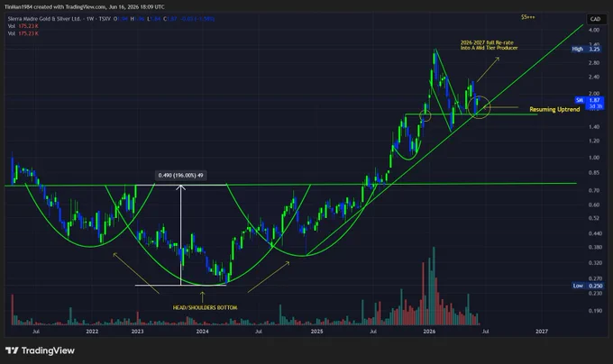This screenshot has width=613, height=364.
Task: Click the 0.60 price axis label
Action: (594, 205)
